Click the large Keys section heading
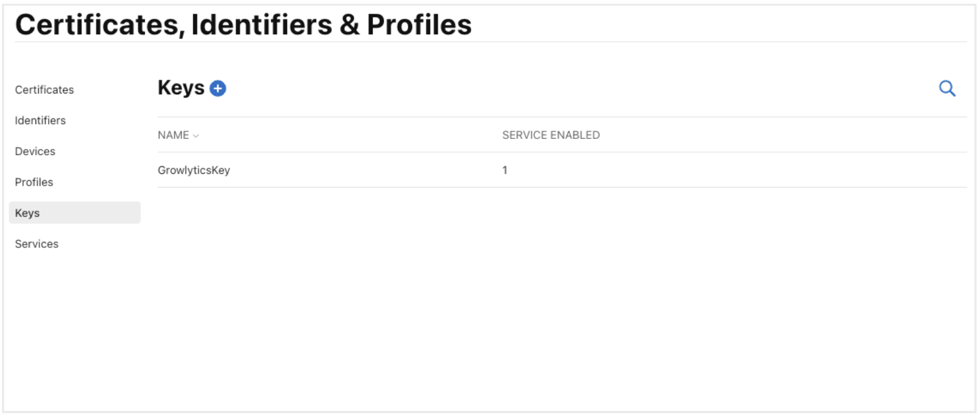Viewport: 980px width, 415px height. coord(181,88)
